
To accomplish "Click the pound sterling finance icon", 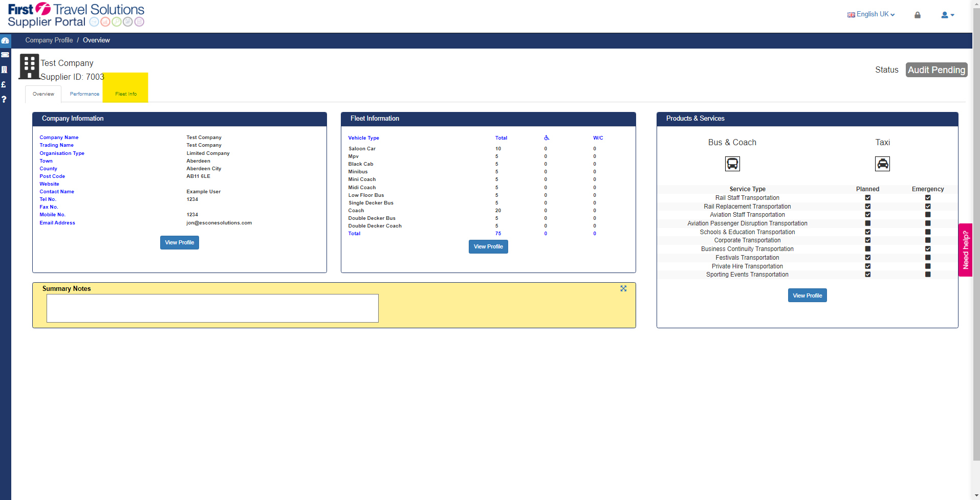I will click(4, 84).
